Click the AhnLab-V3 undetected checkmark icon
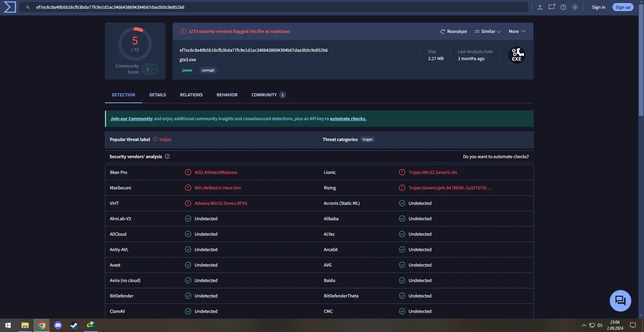 (x=188, y=219)
